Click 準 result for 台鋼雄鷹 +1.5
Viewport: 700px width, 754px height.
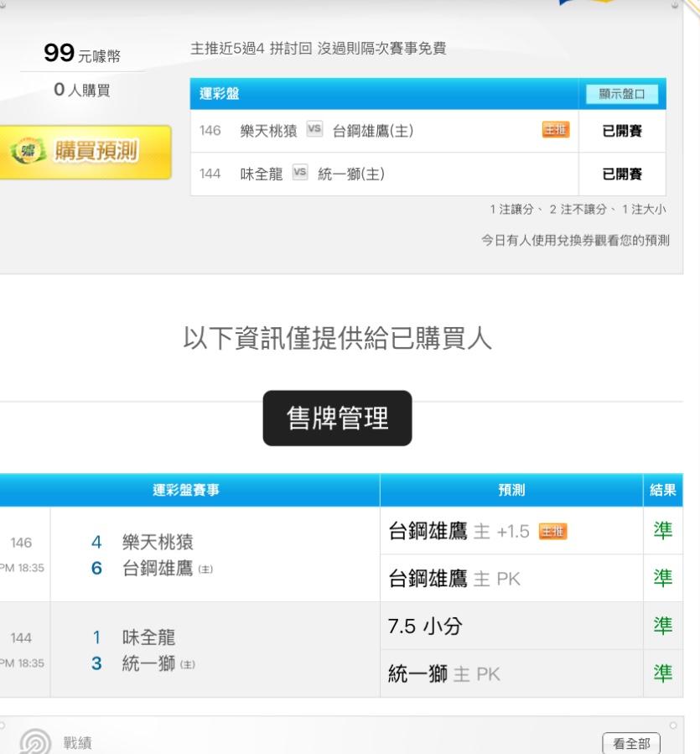(x=663, y=530)
